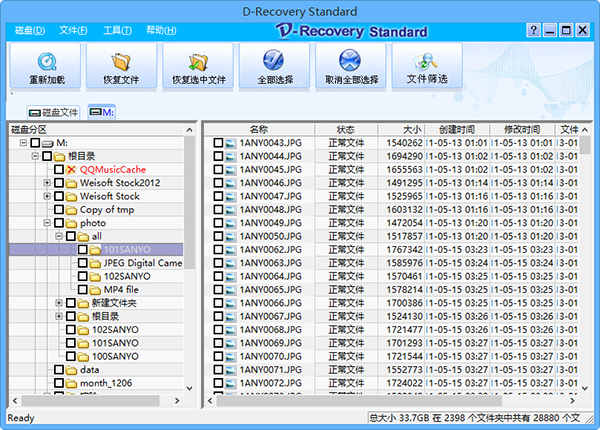Click the image icon of 1ANY0046.JPG
600x430 pixels.
(x=231, y=183)
